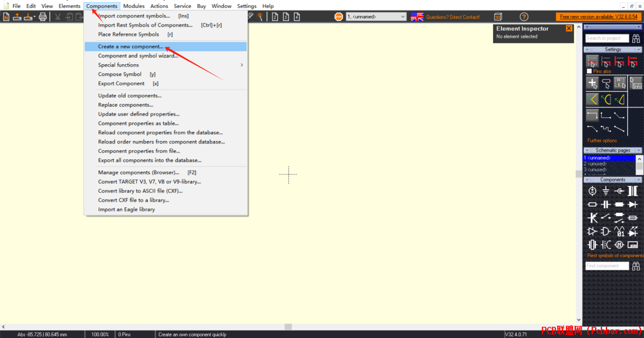Click the red STOP icon
Image resolution: width=644 pixels, height=338 pixels.
(x=339, y=17)
